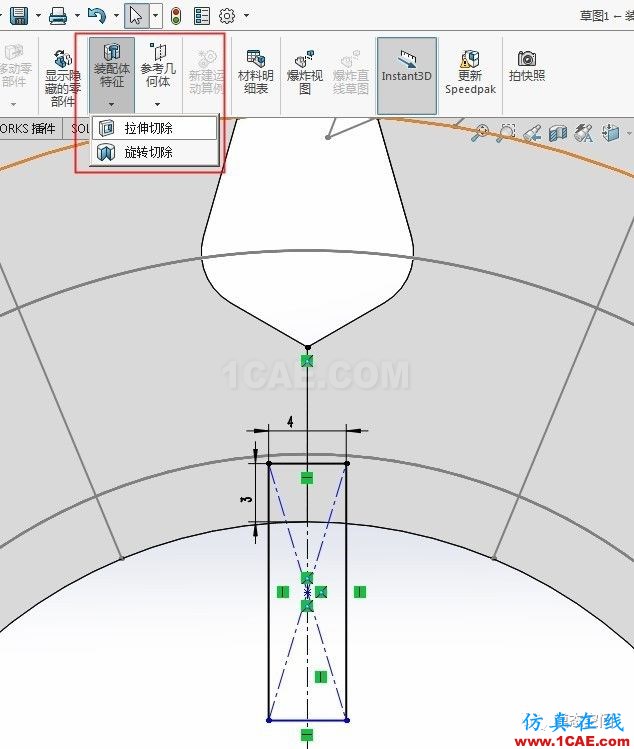Click the Dynamic Annotation Views icon

[583, 133]
